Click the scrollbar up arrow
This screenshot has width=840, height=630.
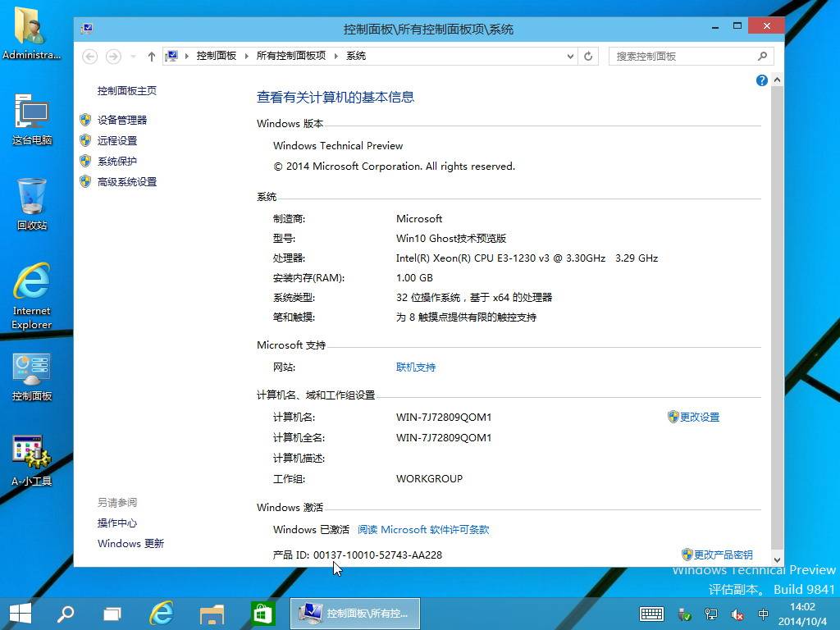pyautogui.click(x=777, y=80)
